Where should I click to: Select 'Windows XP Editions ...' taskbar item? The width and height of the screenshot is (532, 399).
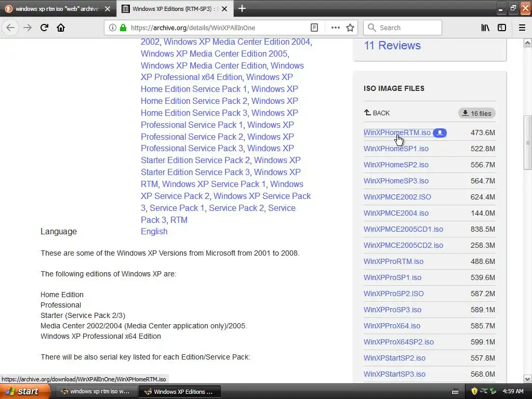(179, 392)
